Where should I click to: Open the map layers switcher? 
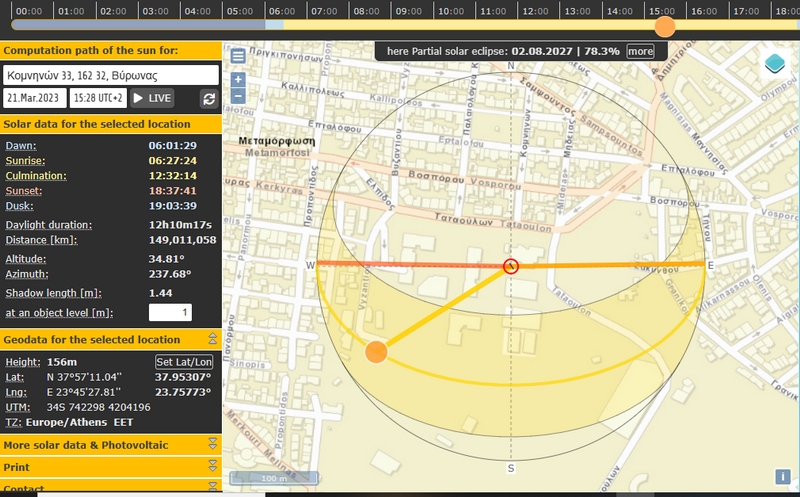(775, 63)
